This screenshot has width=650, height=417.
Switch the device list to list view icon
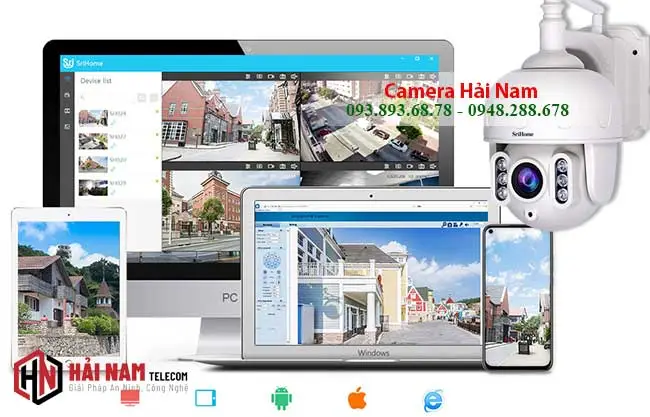154,98
